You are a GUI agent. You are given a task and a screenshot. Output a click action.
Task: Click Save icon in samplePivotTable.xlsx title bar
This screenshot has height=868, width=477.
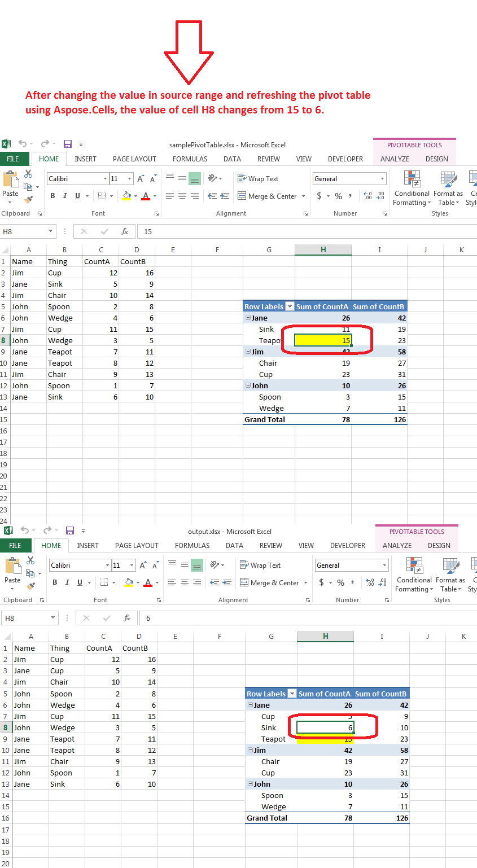(x=68, y=144)
